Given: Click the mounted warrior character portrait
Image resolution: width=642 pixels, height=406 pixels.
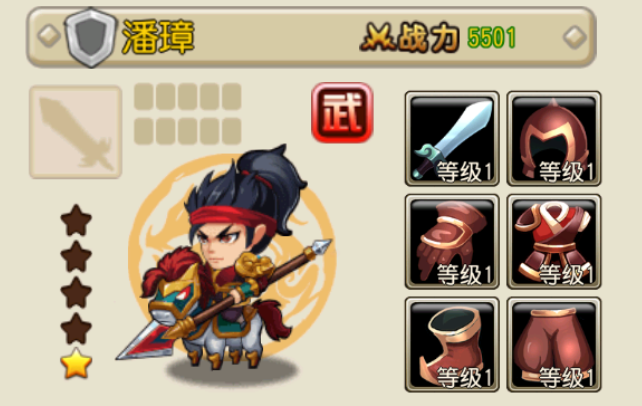Looking at the screenshot, I should pos(229,262).
